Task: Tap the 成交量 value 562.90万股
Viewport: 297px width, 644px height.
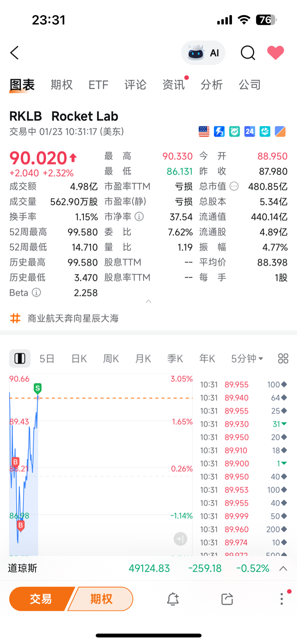Action: coord(74,202)
